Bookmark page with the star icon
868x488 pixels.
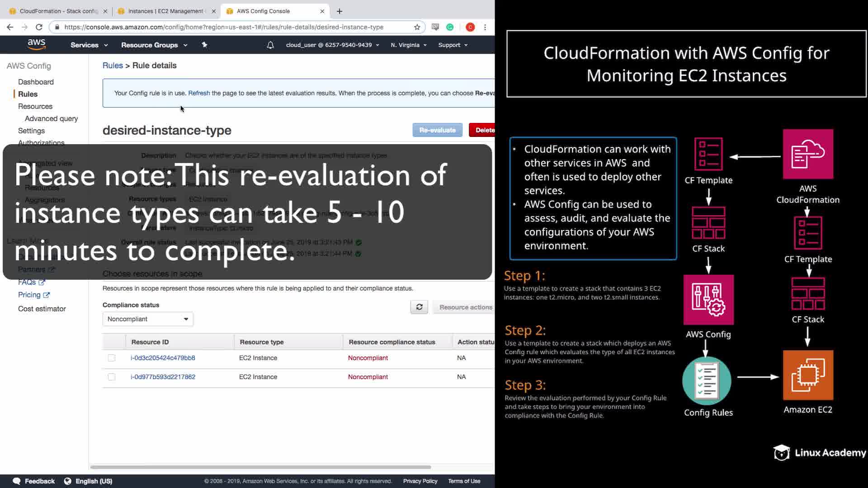417,27
